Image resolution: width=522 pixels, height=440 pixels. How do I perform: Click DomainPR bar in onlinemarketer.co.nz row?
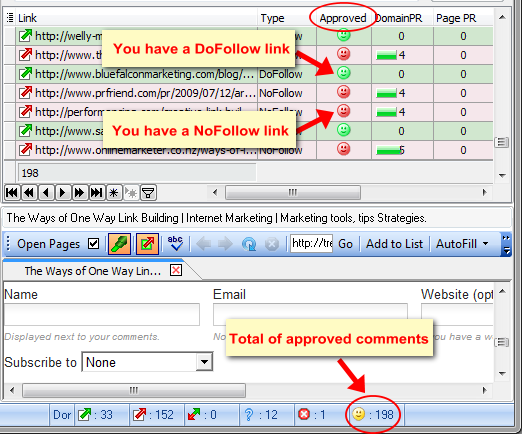point(388,150)
